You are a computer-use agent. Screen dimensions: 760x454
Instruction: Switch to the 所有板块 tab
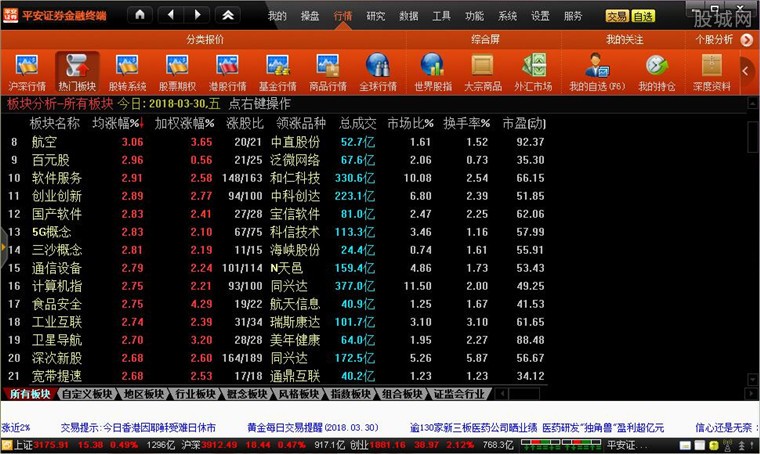30,394
